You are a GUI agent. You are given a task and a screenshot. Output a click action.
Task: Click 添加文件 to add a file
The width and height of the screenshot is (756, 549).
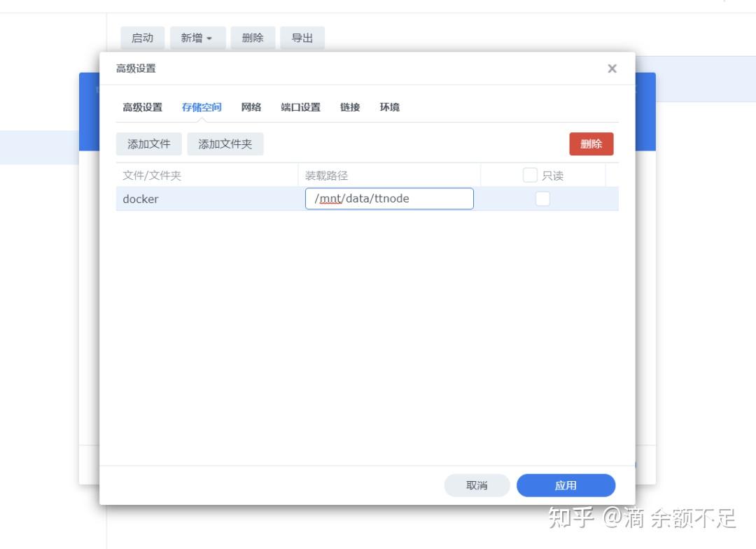[x=148, y=144]
